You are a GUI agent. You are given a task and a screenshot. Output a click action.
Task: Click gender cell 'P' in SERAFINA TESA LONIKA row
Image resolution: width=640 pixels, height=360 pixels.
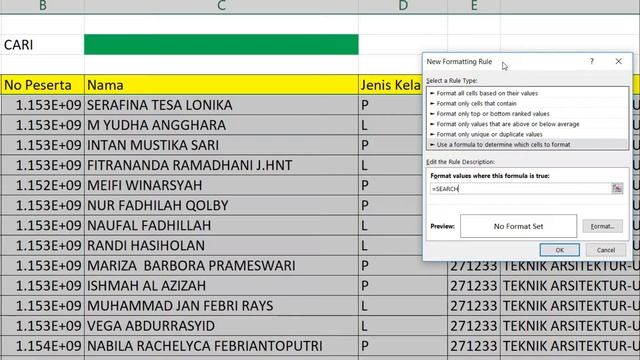391,105
